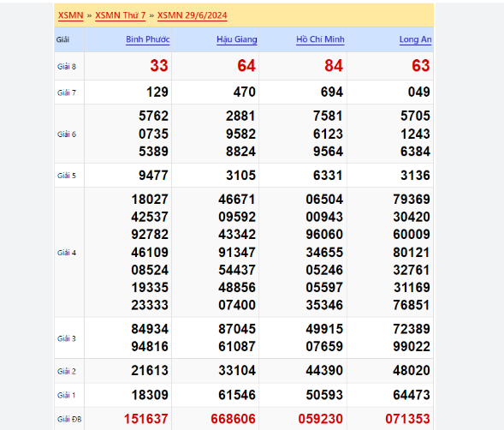Click the number 07400 in Giải 4

click(237, 305)
